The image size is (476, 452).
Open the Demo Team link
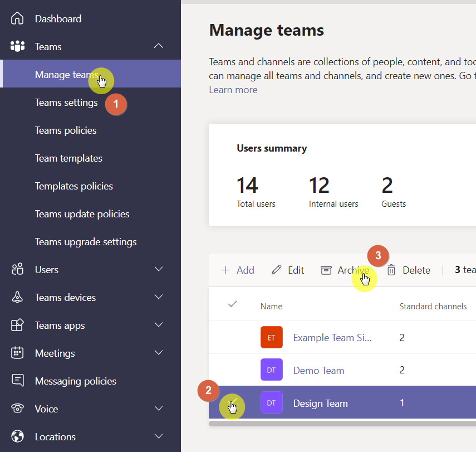click(x=318, y=370)
